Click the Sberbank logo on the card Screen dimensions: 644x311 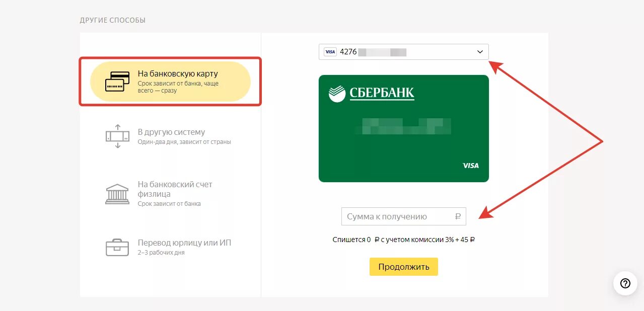(x=372, y=94)
